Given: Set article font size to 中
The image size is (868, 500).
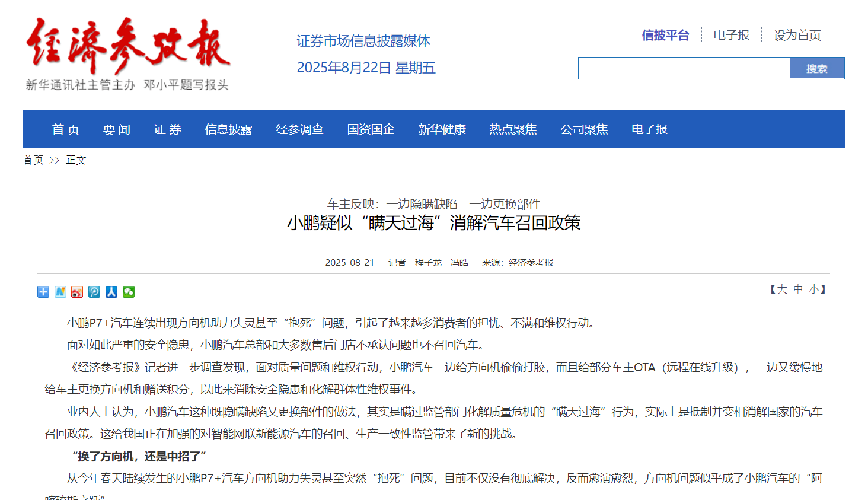Looking at the screenshot, I should click(798, 289).
